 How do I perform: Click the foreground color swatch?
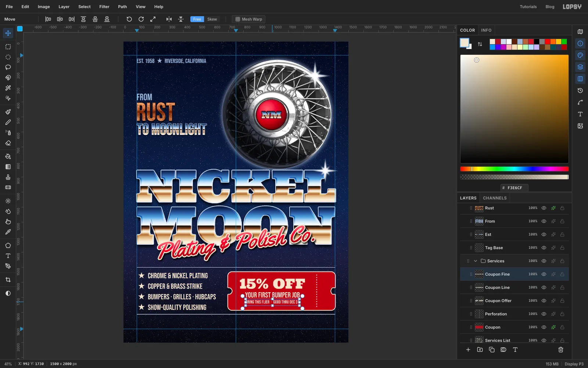(465, 43)
